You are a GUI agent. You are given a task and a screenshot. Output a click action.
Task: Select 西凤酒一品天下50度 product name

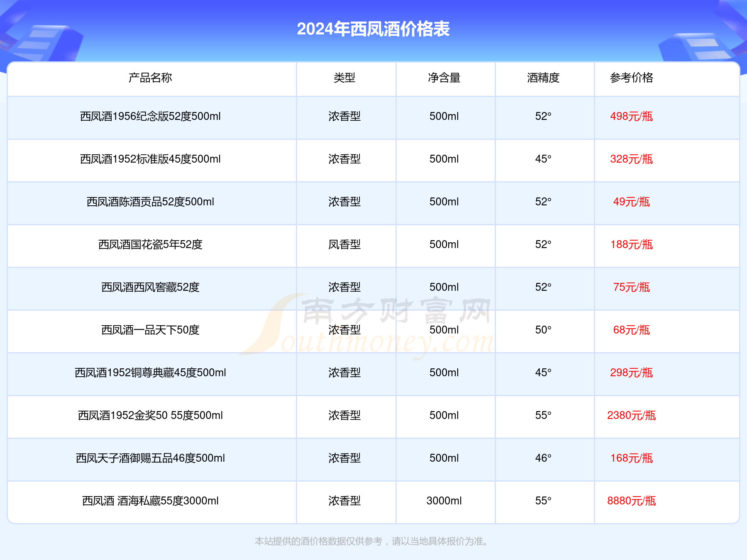[x=150, y=330]
